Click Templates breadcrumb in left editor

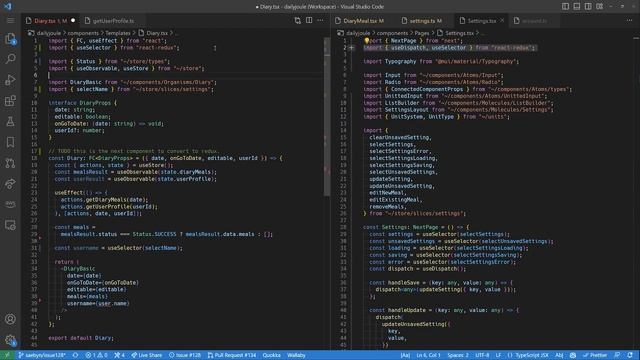coord(118,33)
